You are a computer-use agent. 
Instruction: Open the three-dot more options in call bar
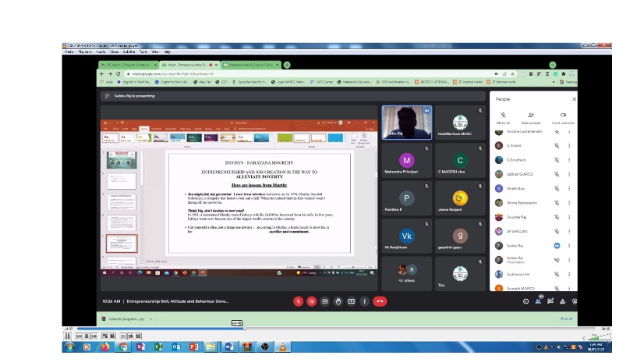click(365, 301)
